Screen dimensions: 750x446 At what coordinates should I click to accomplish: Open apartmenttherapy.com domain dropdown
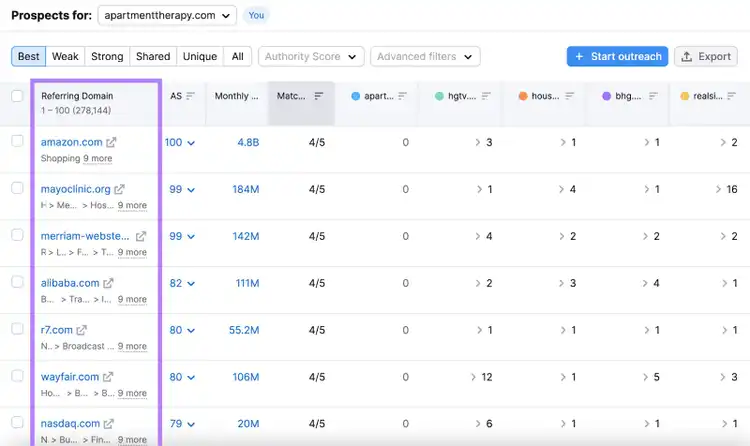click(167, 15)
